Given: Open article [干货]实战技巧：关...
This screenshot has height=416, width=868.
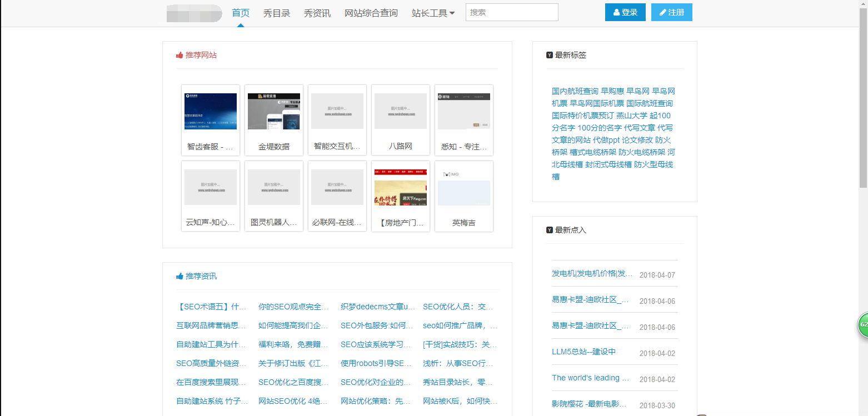Looking at the screenshot, I should (460, 344).
